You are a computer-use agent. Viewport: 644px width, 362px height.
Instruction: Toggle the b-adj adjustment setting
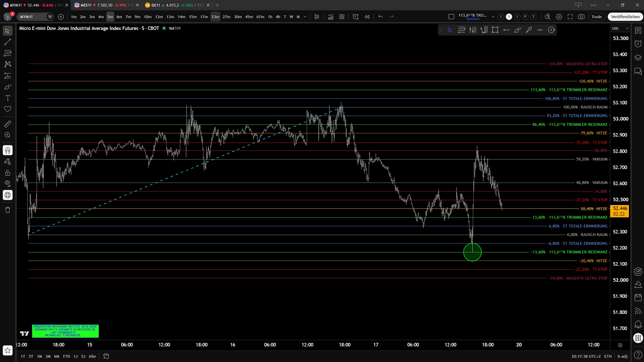622,356
